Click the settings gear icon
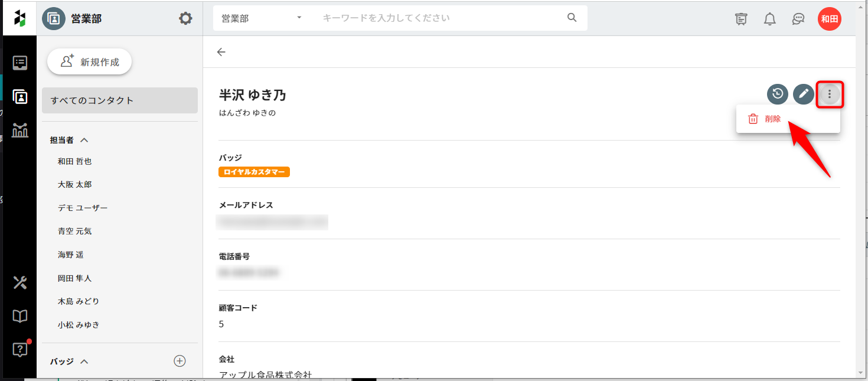 click(x=185, y=19)
